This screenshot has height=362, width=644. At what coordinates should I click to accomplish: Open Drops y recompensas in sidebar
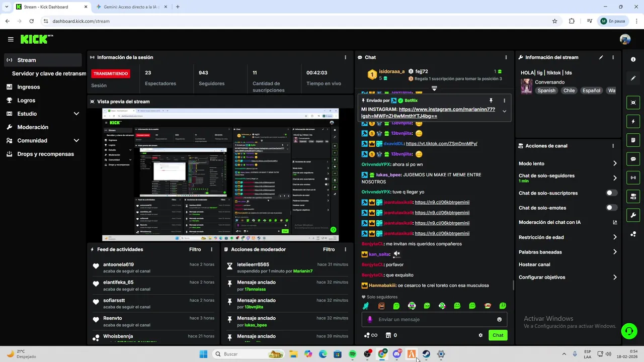(42, 154)
